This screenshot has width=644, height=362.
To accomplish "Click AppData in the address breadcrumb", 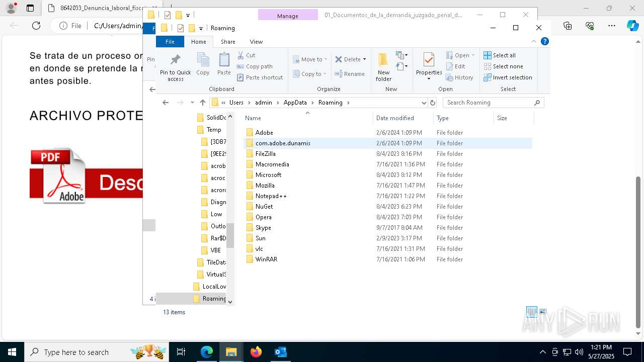I will pos(295,103).
